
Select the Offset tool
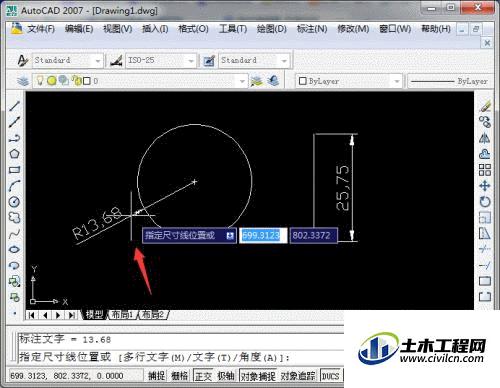pyautogui.click(x=485, y=154)
